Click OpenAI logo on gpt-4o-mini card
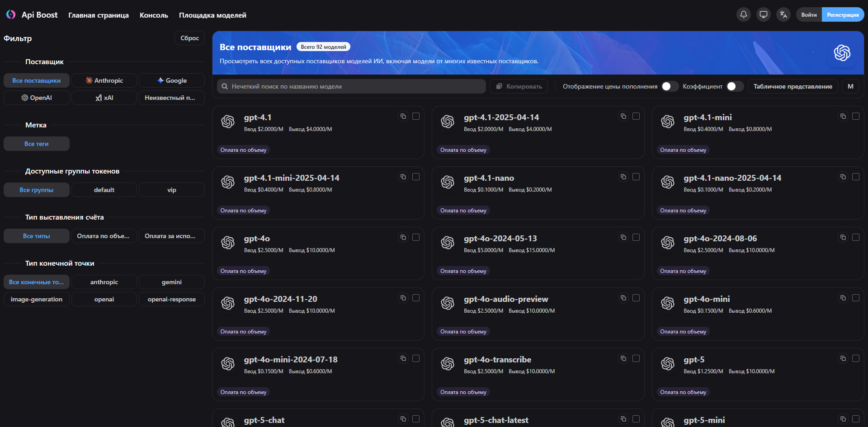 tap(668, 303)
